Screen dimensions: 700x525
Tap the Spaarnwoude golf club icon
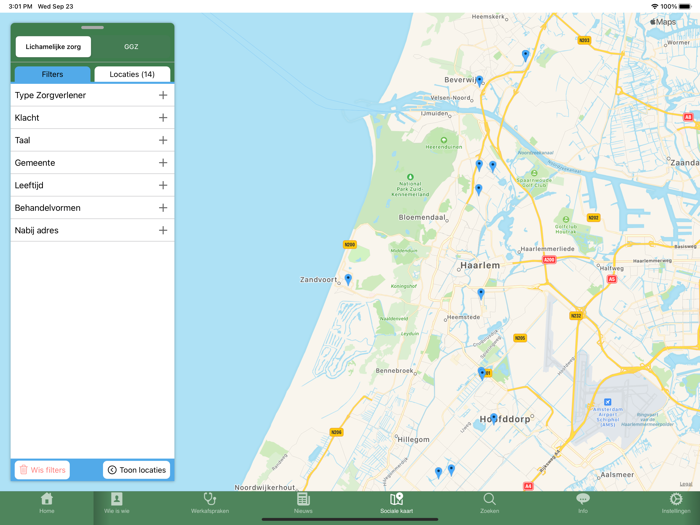pos(534,173)
